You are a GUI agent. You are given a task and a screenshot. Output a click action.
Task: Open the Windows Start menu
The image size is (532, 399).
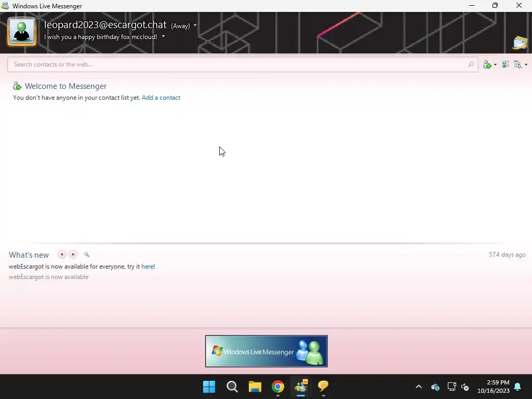pos(209,387)
